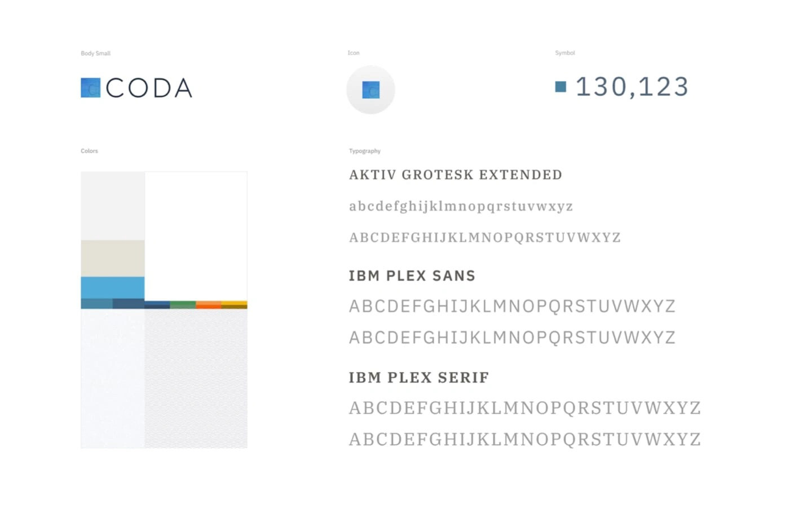The height and width of the screenshot is (508, 812).
Task: Click the round Coda icon badge
Action: 370,90
